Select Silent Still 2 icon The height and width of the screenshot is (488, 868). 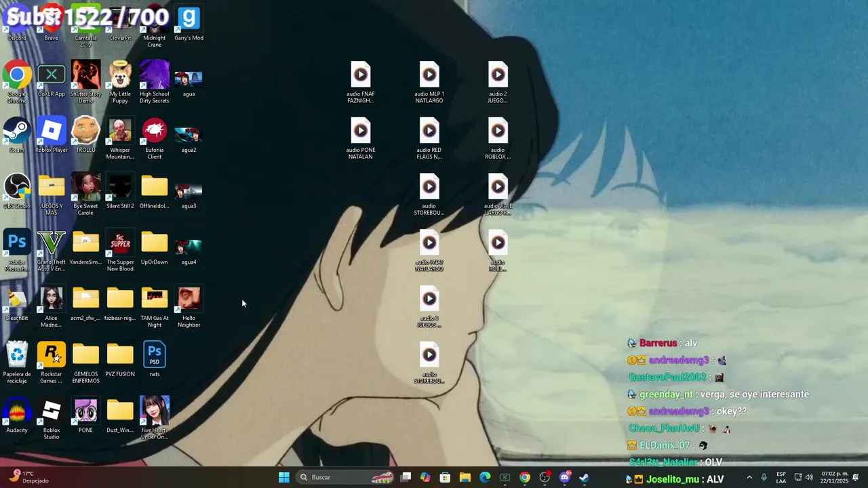tap(120, 192)
